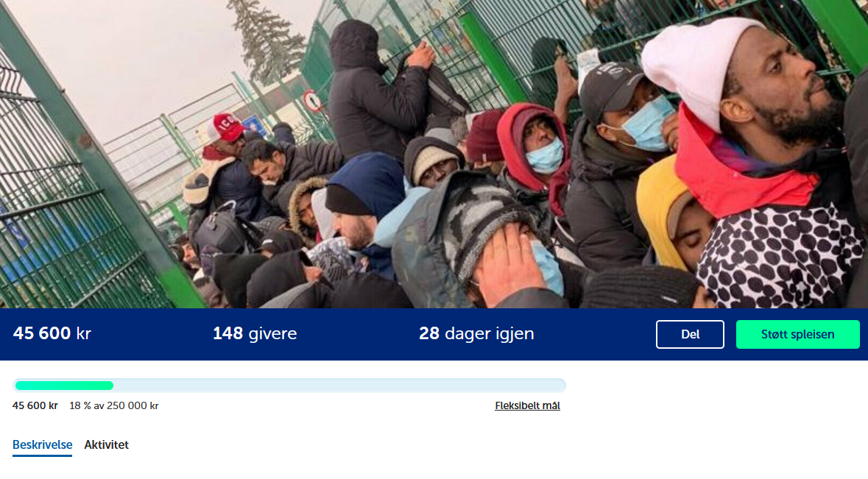Click the green Støtt spleisen button

point(797,334)
